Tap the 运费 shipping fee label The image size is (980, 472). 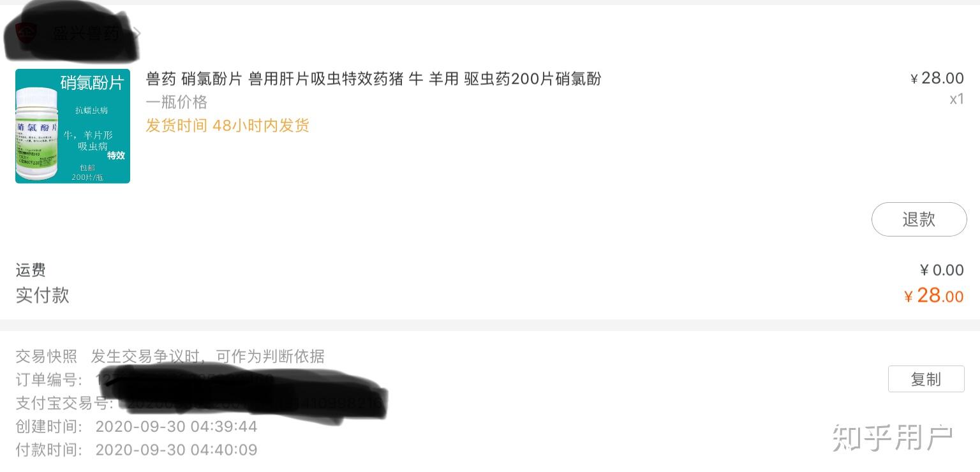[31, 270]
